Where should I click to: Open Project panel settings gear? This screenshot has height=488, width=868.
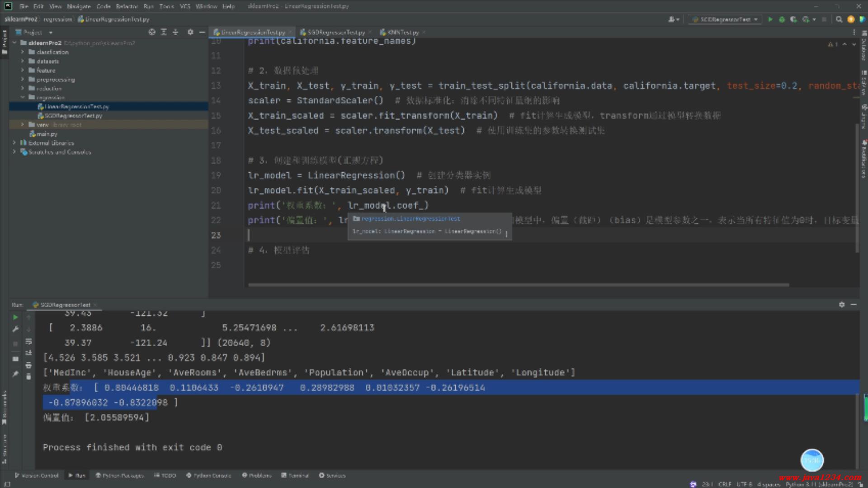click(x=190, y=32)
